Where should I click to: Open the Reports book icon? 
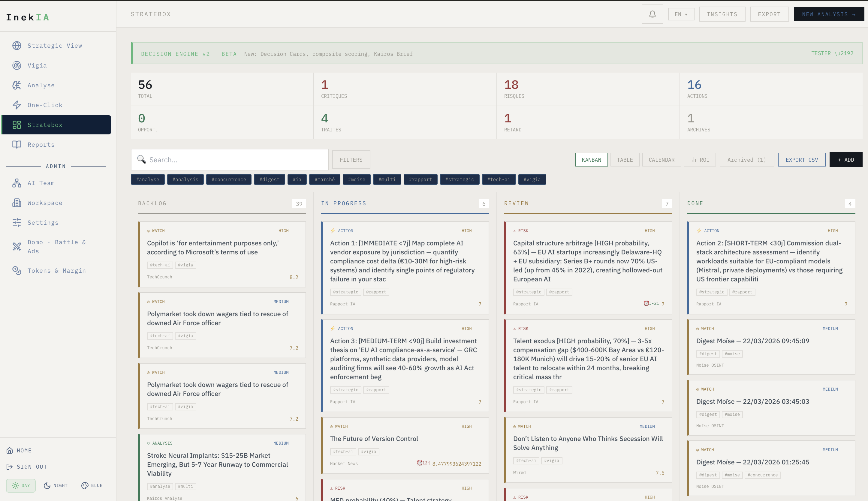click(17, 145)
